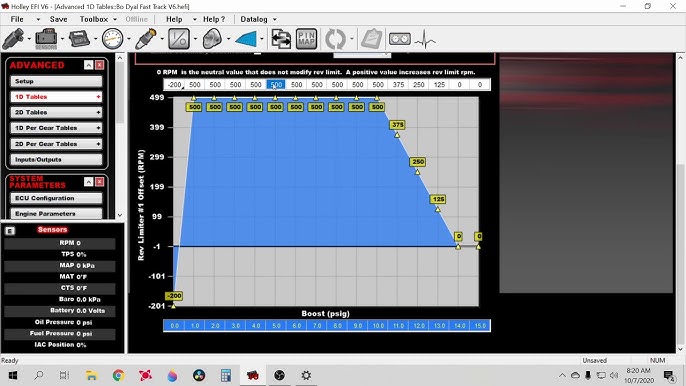686x386 pixels.
Task: Open the Sensors toolbar icon
Action: point(46,39)
